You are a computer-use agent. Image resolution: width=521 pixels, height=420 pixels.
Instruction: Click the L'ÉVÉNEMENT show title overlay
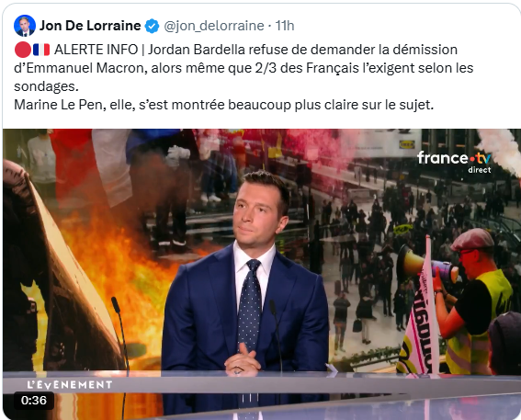pyautogui.click(x=70, y=385)
